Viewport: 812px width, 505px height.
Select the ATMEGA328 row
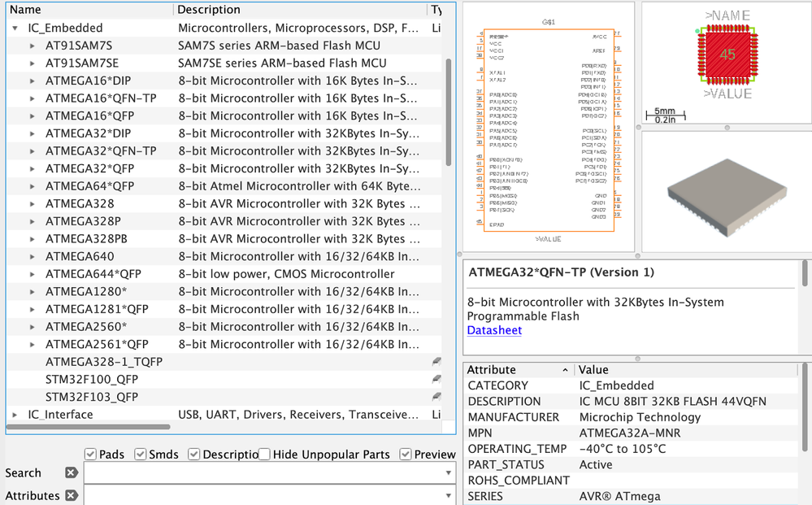point(224,204)
